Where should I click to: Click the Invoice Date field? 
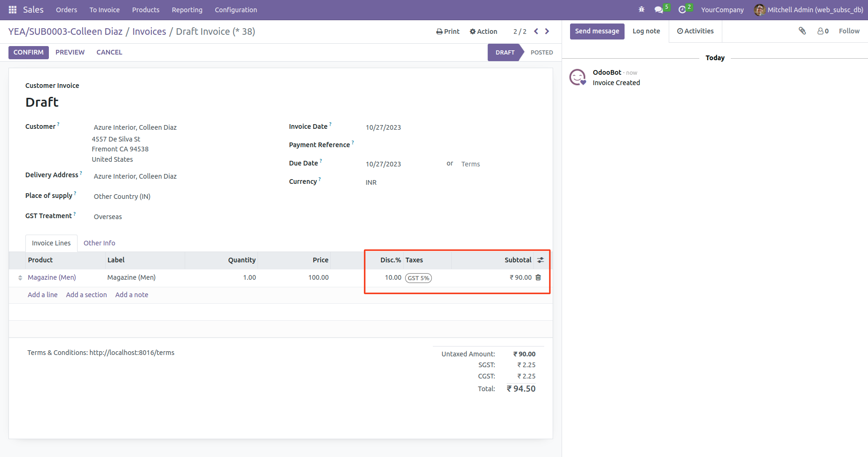(383, 127)
